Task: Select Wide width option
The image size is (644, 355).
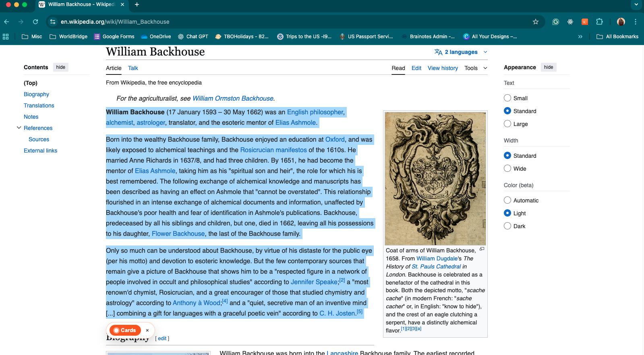Action: (507, 168)
